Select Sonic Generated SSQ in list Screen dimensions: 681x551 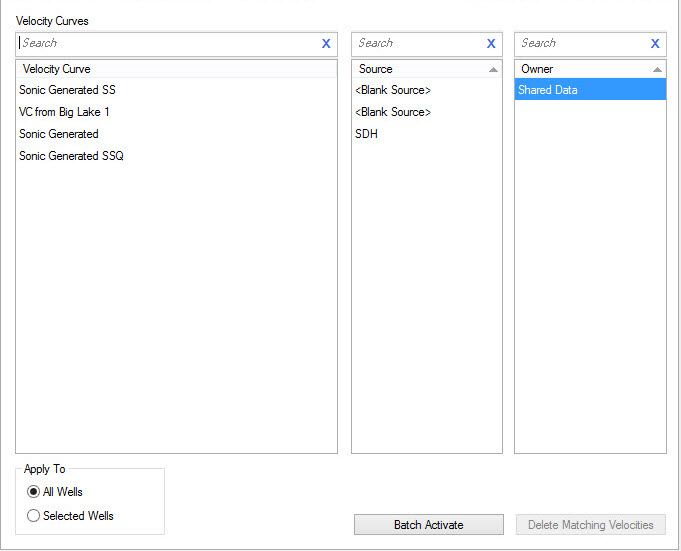(x=71, y=156)
